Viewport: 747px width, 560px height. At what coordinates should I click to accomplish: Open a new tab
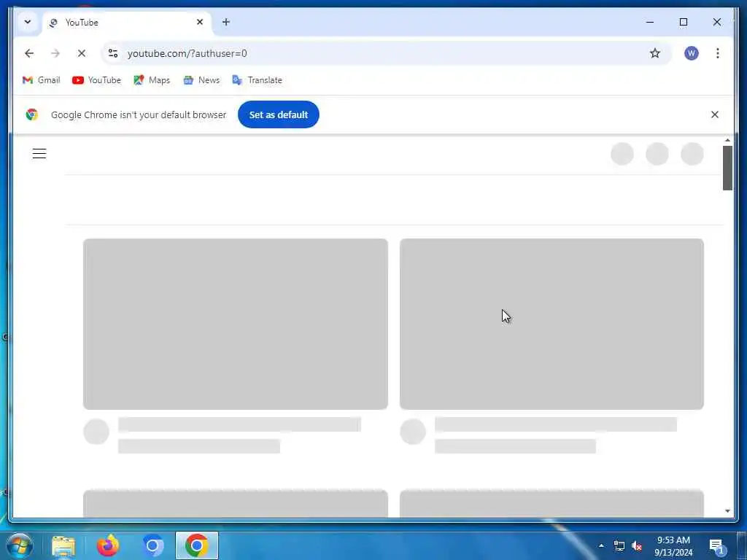pos(226,22)
